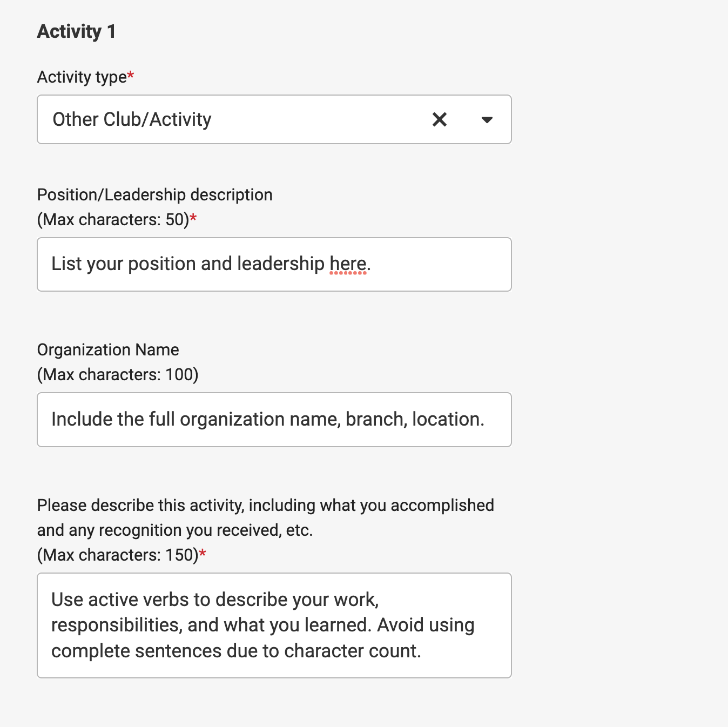Click the 'Organization Name' label
This screenshot has width=728, height=727.
coord(108,349)
